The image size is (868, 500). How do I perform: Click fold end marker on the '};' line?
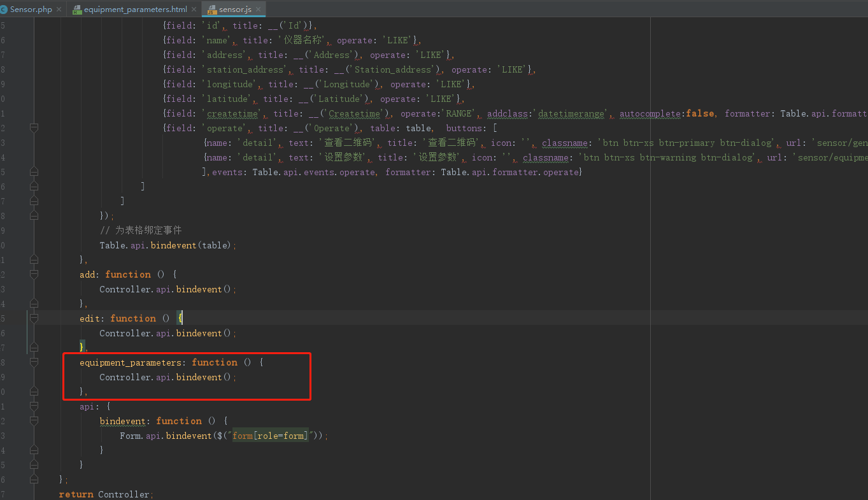point(34,480)
